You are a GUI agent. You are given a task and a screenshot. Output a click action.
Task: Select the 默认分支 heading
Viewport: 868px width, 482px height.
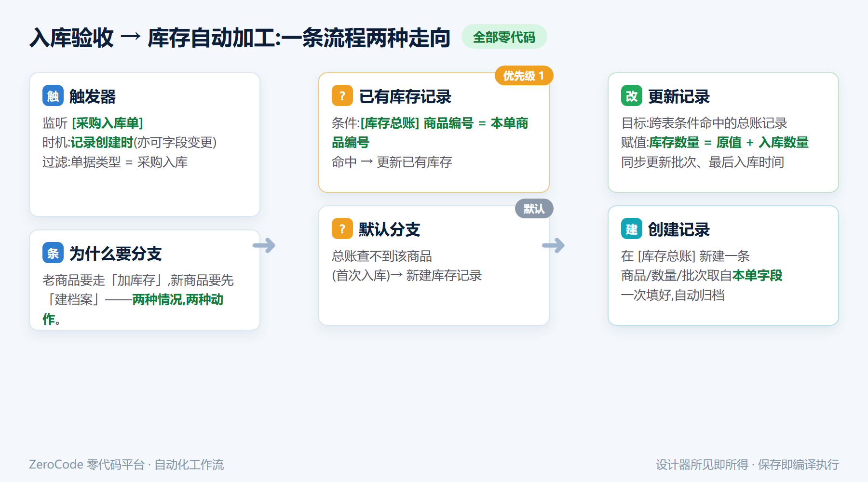pyautogui.click(x=390, y=229)
